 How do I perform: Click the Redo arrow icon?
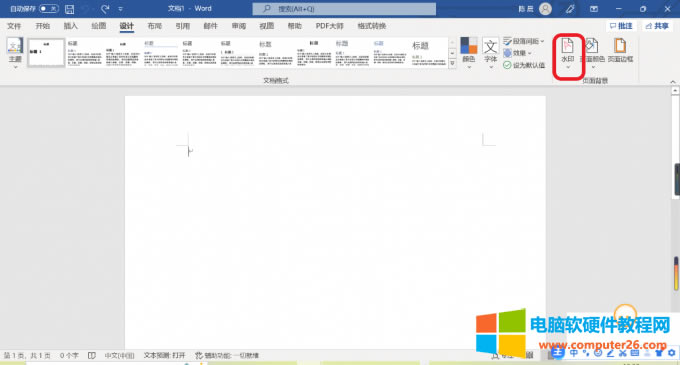tap(105, 9)
